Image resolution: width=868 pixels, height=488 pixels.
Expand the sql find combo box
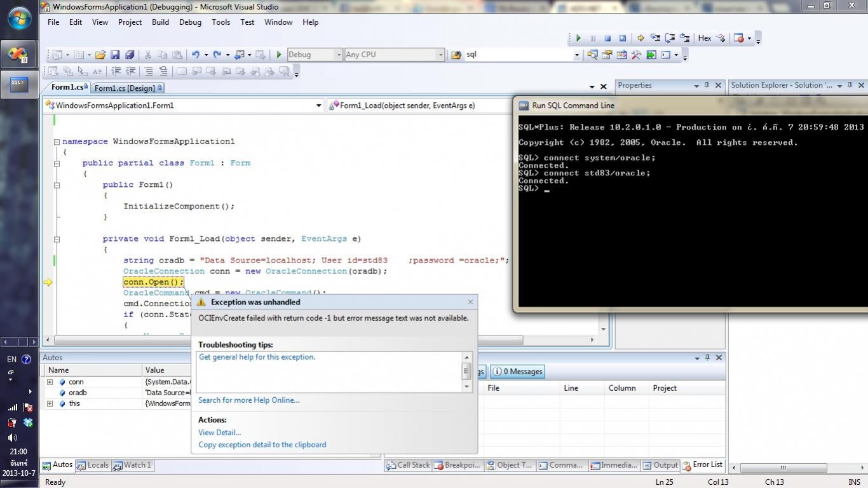click(577, 55)
